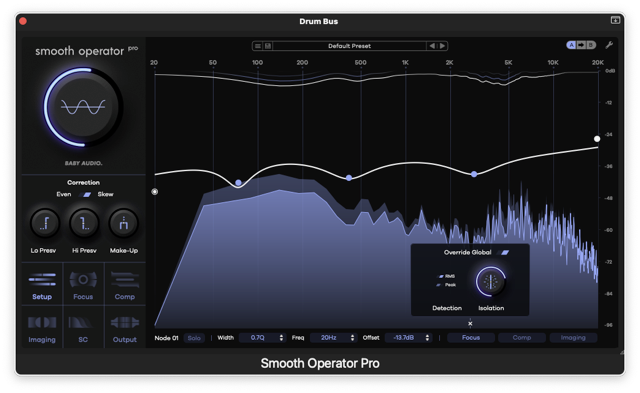Open the Setup panel icon
The image size is (640, 393).
[x=42, y=284]
